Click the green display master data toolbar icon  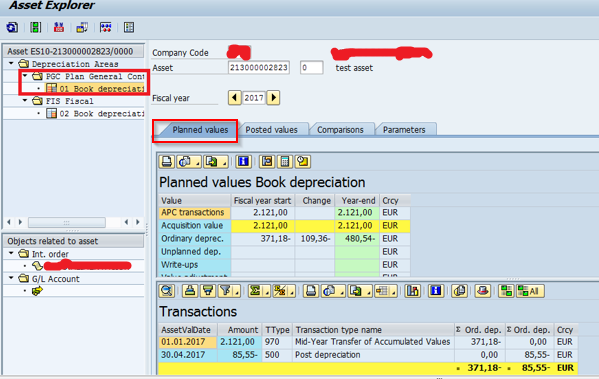(x=36, y=28)
